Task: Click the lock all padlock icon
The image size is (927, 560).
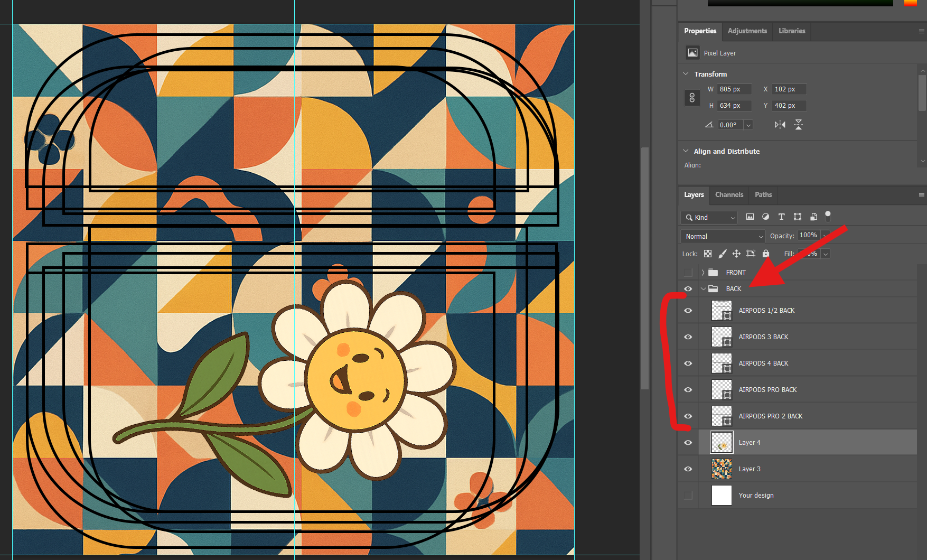Action: (x=766, y=254)
